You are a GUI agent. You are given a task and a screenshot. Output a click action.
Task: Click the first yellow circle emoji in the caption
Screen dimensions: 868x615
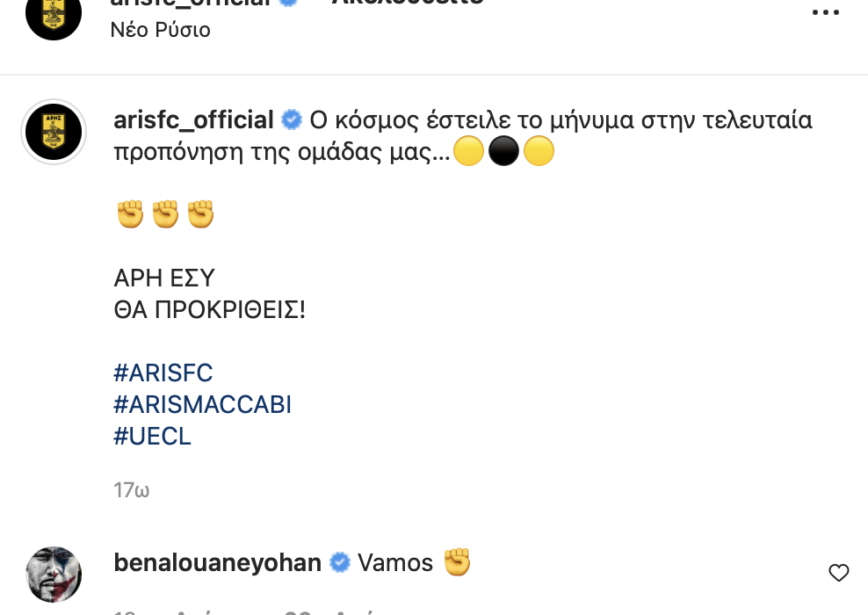pos(469,153)
